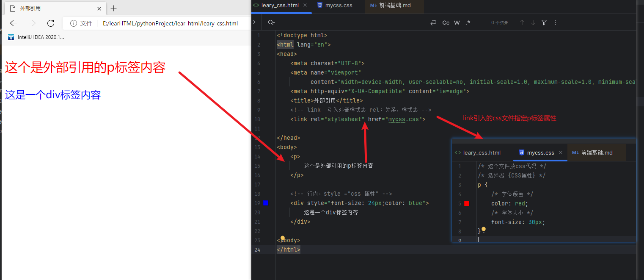
Task: Toggle Regex (.*) search option
Action: click(x=468, y=22)
